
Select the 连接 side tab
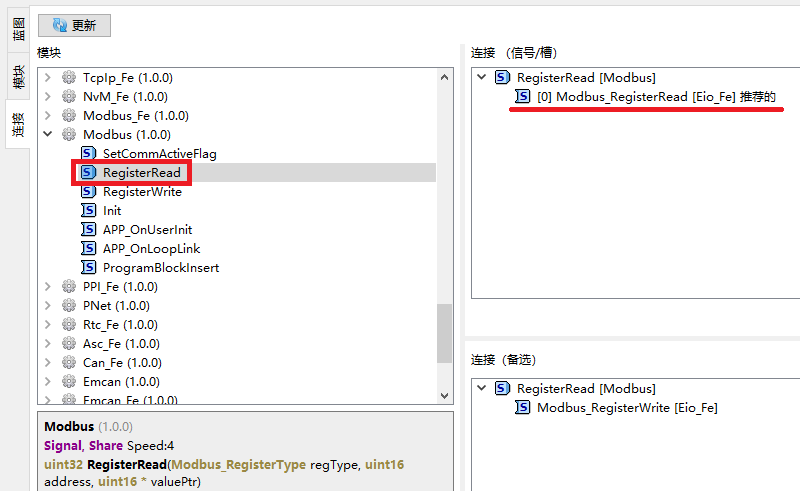(18, 124)
